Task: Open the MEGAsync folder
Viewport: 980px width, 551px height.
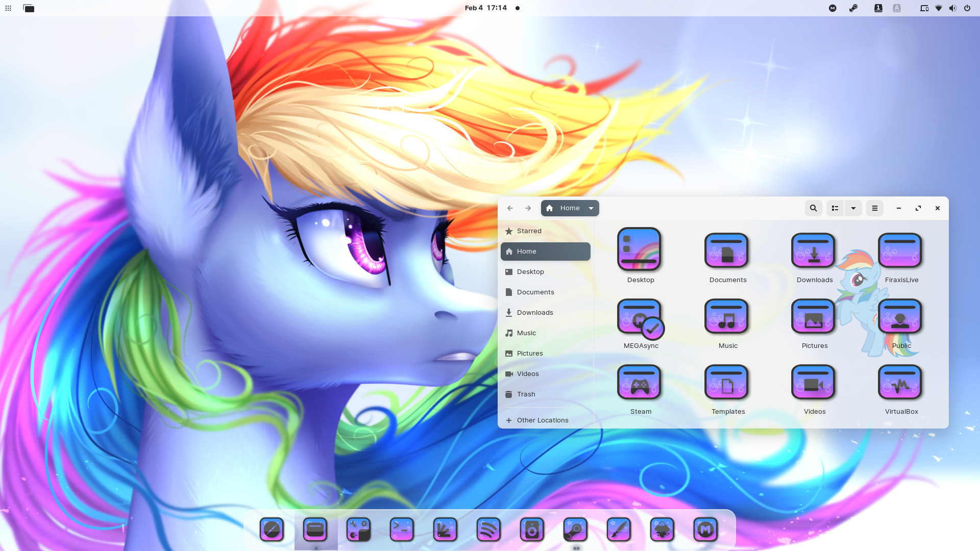Action: click(640, 317)
